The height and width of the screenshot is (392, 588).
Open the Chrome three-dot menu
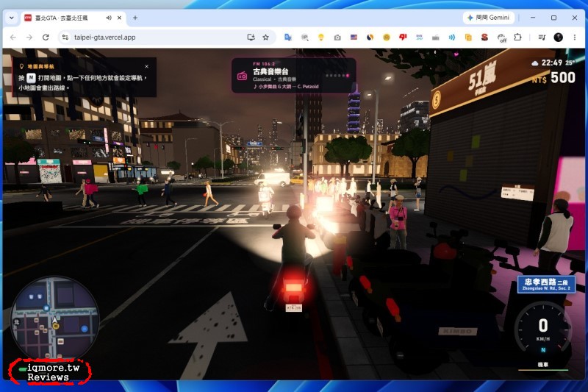tap(575, 37)
